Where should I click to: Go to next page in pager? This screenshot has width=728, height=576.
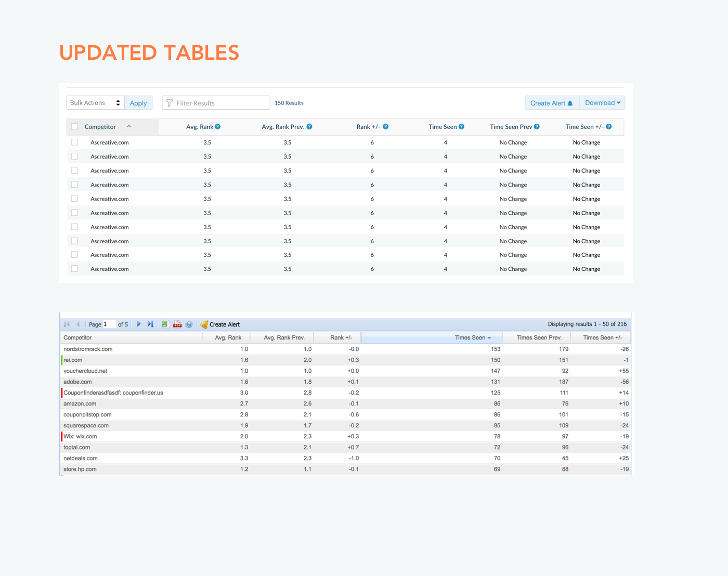[x=139, y=324]
